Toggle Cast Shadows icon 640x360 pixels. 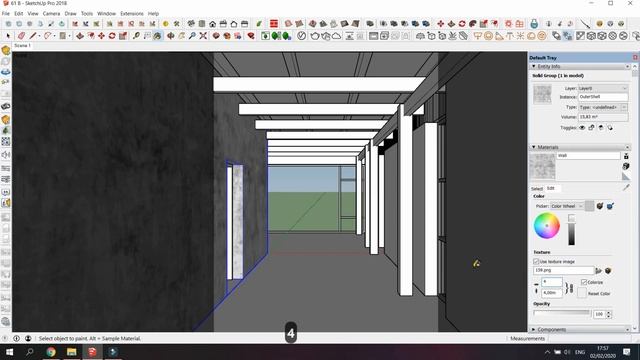[x=610, y=128]
